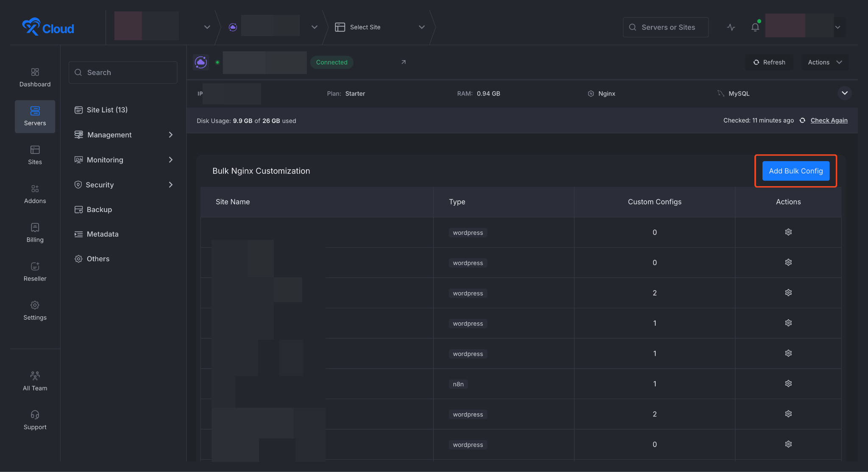Click inside the Search field
Image resolution: width=868 pixels, height=472 pixels.
click(123, 72)
